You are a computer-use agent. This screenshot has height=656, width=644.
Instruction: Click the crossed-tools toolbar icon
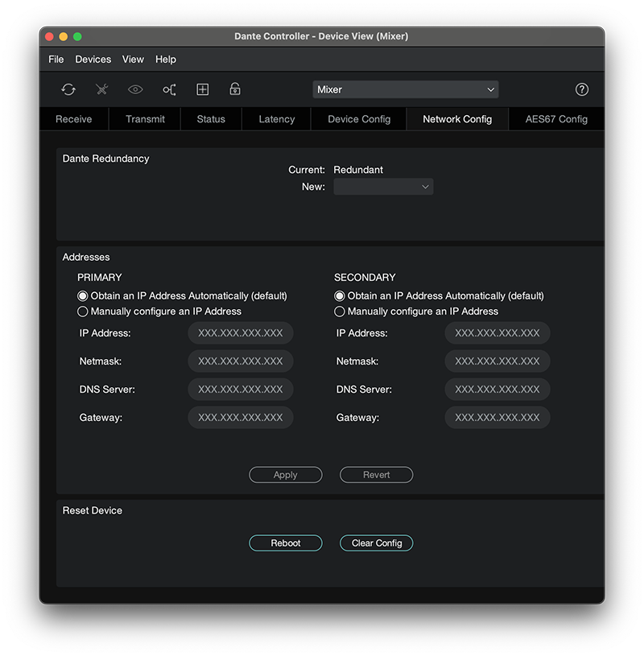pos(101,89)
